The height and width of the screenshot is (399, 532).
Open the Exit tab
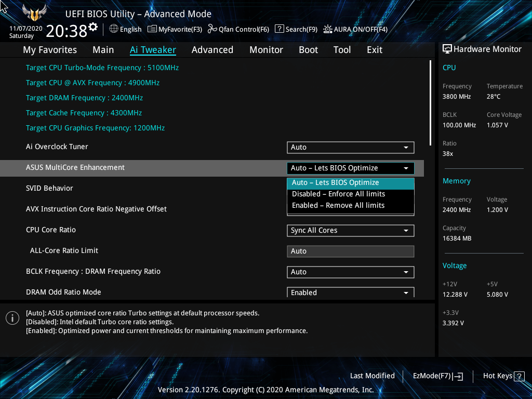[x=375, y=50]
